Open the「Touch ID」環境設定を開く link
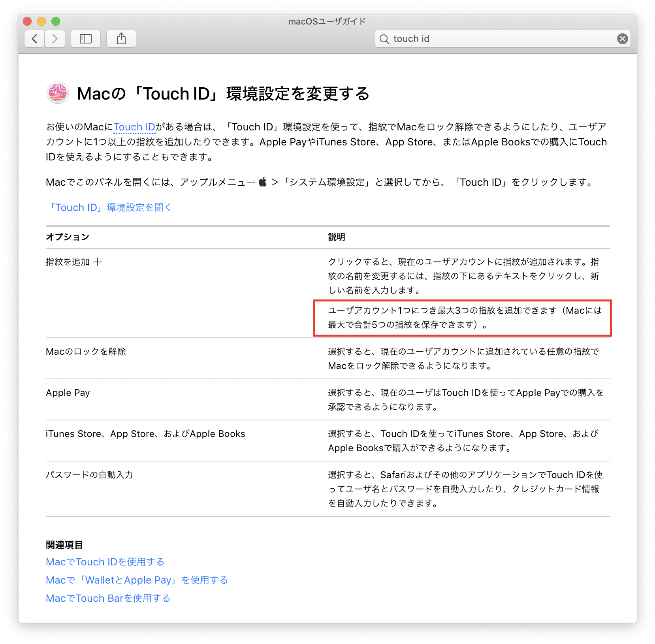 point(109,207)
